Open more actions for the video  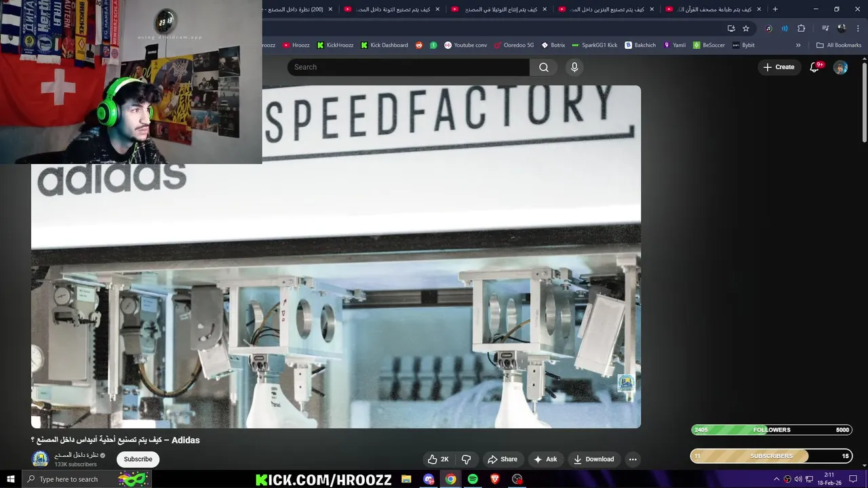[x=633, y=459]
